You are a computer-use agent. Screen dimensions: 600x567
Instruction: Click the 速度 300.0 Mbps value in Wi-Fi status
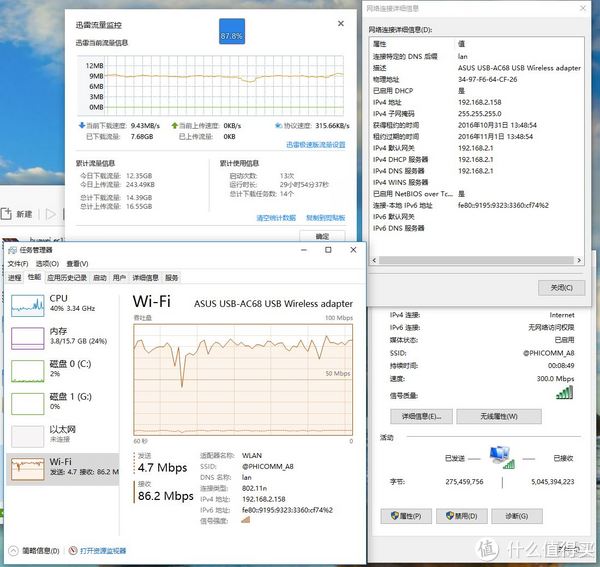pos(555,379)
